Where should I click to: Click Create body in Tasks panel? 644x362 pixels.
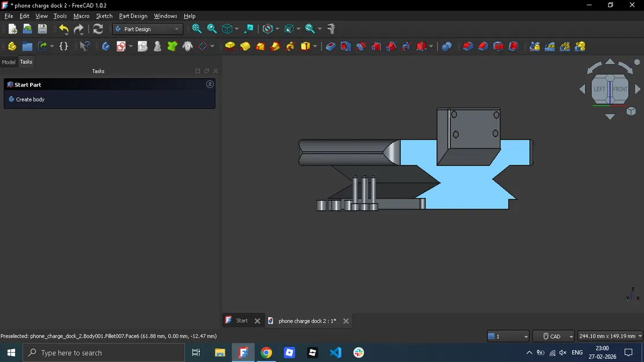coord(30,100)
